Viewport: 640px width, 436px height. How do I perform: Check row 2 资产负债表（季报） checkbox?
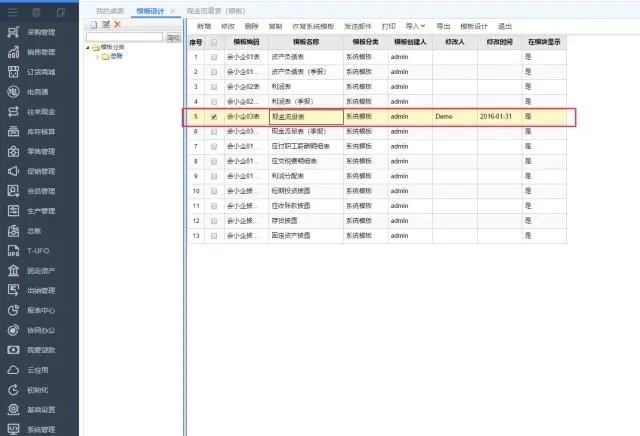(214, 72)
